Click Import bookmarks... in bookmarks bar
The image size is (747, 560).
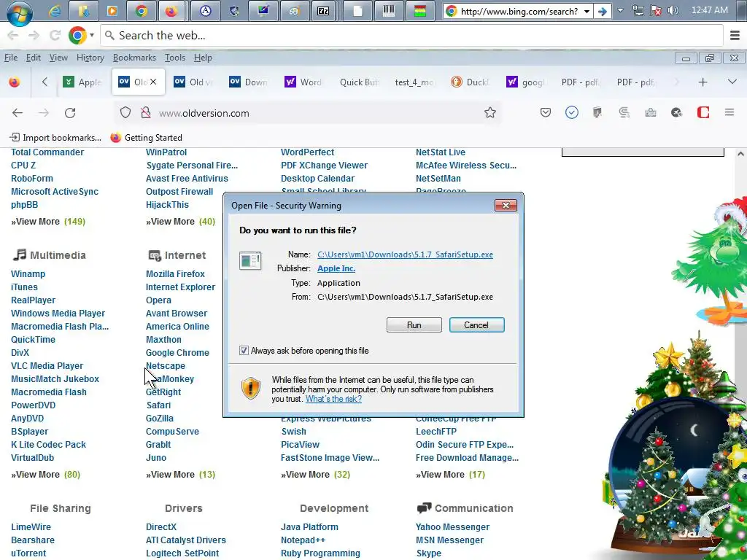tap(55, 138)
